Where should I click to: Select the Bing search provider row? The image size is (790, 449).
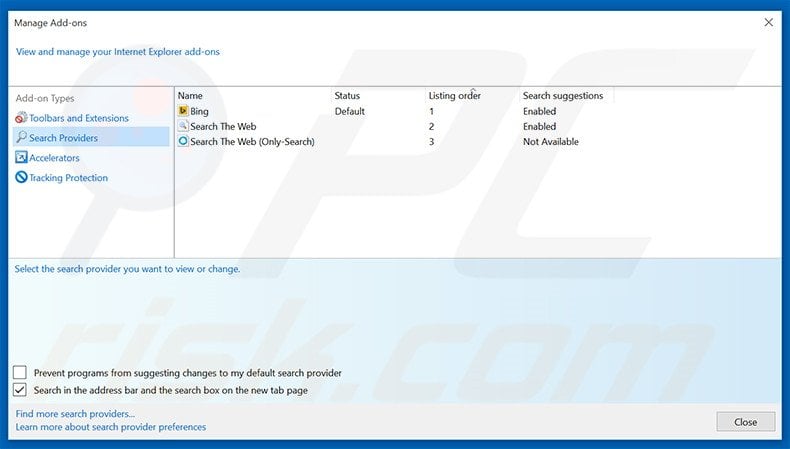tap(395, 111)
